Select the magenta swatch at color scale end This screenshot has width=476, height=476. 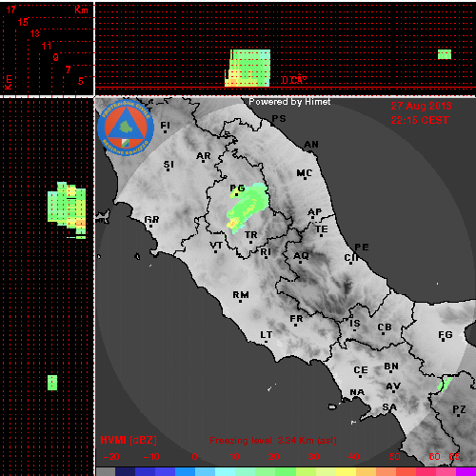tap(466, 471)
